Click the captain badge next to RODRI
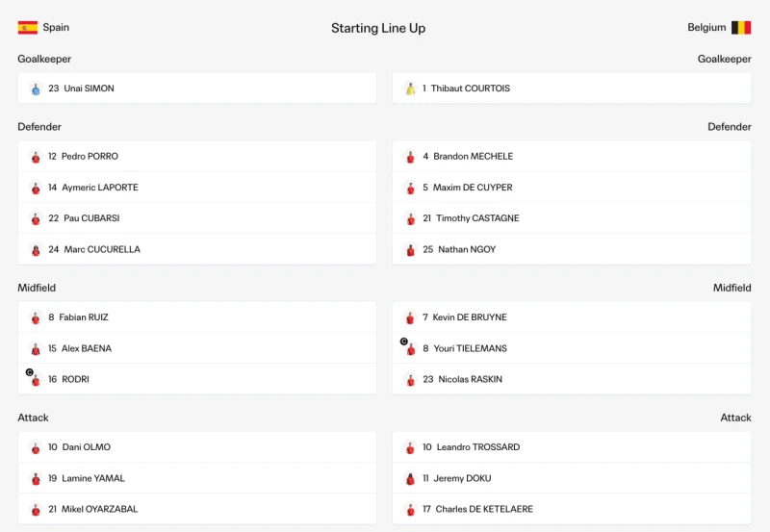Screen dimensions: 770x532 pos(30,372)
